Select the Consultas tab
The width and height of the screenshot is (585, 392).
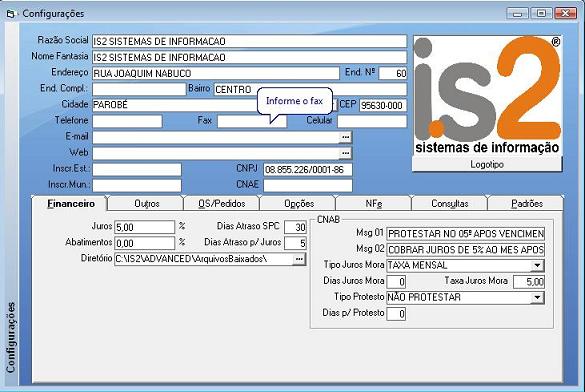(450, 204)
